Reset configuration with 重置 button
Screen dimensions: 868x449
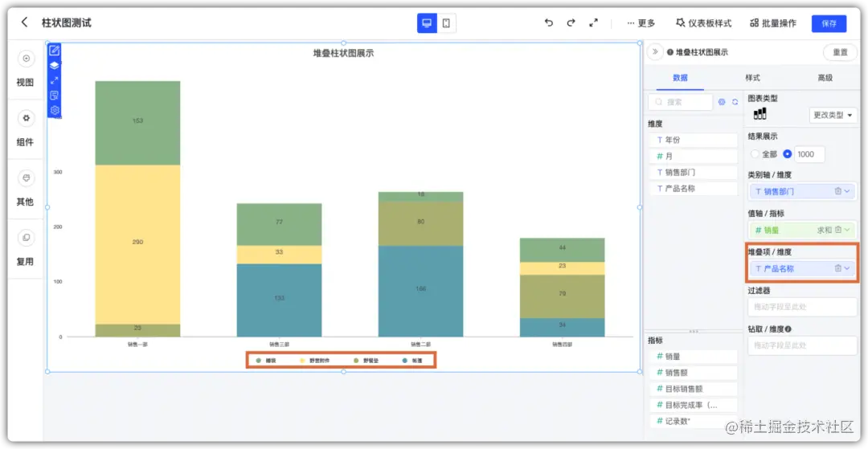[x=841, y=52]
